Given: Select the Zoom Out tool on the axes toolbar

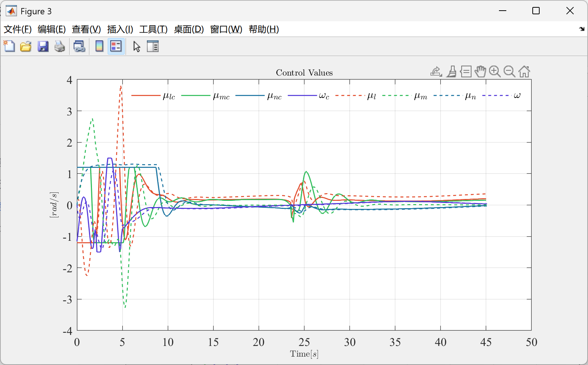Looking at the screenshot, I should 509,71.
